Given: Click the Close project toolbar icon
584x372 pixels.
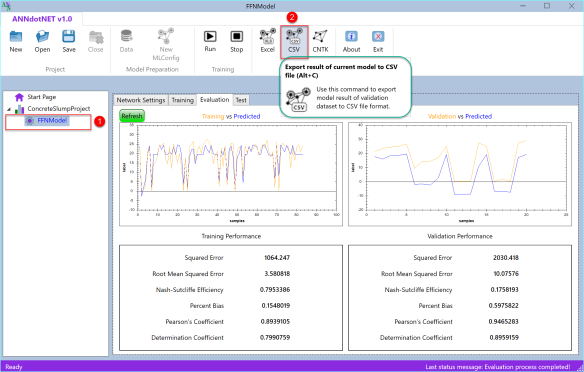Looking at the screenshot, I should tap(96, 41).
